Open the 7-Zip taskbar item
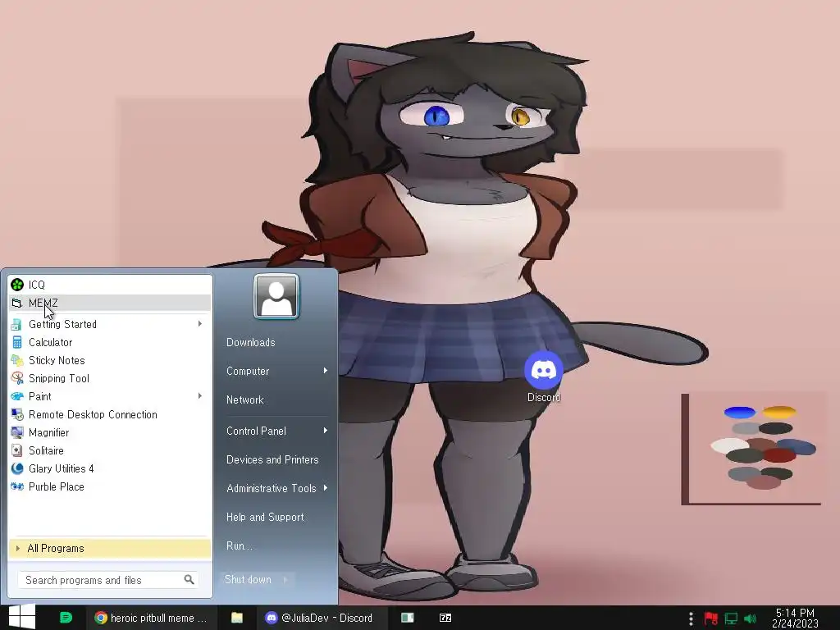840x630 pixels. [445, 618]
